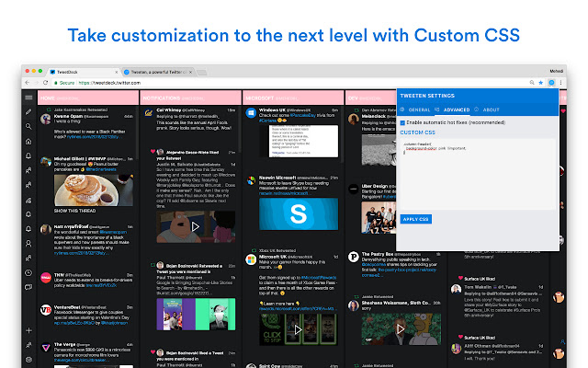Open the purple and green Snapchat stories image
Image resolution: width=588 pixels, height=368 pixels.
196,315
